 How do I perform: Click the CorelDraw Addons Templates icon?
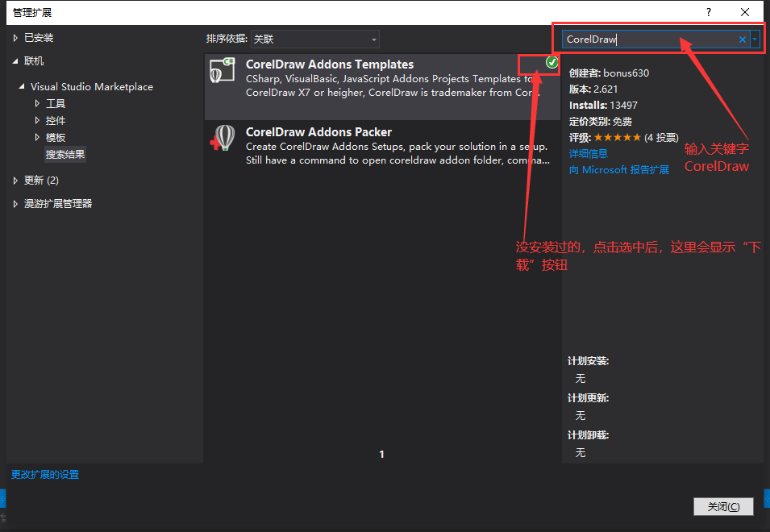pos(222,70)
